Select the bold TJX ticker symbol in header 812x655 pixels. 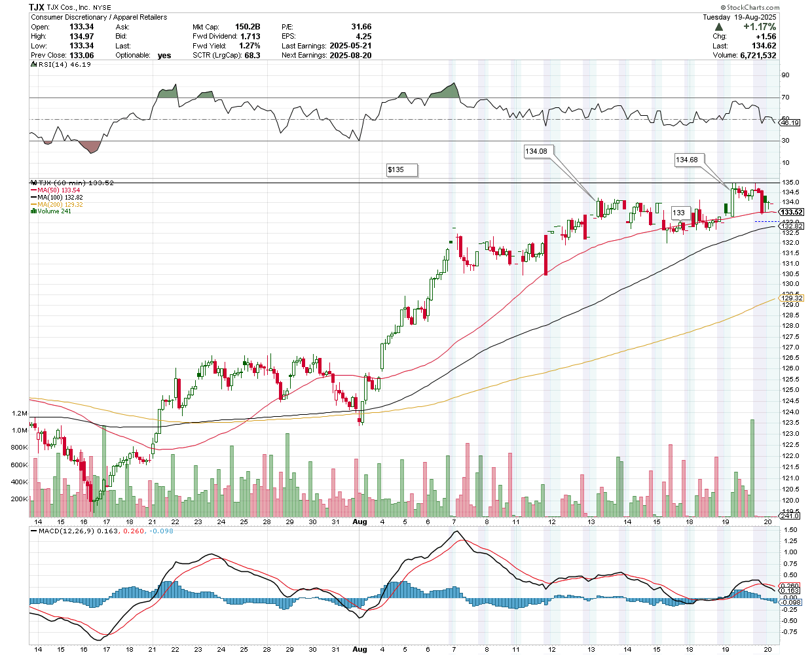[x=37, y=7]
